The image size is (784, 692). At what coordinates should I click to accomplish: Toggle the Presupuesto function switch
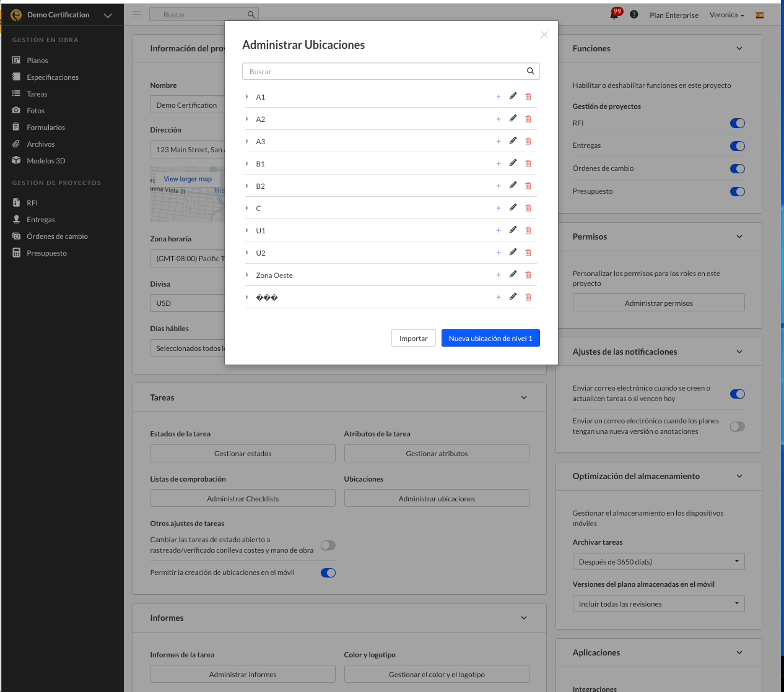point(738,191)
